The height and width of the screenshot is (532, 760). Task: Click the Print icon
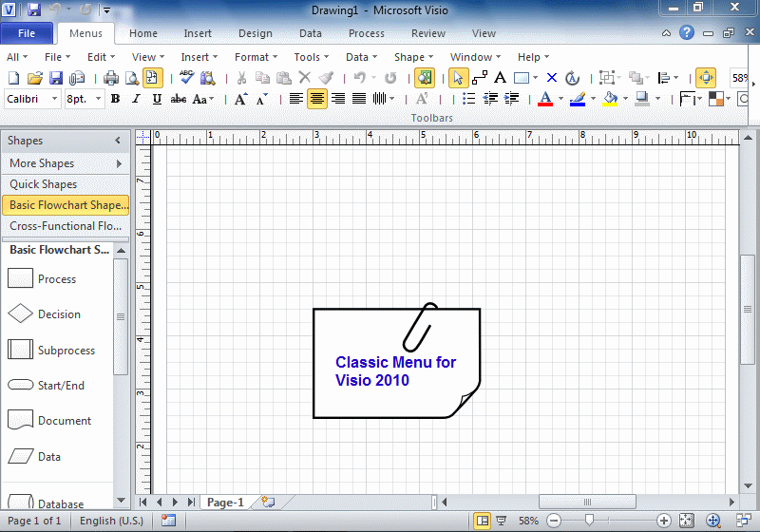tap(111, 78)
